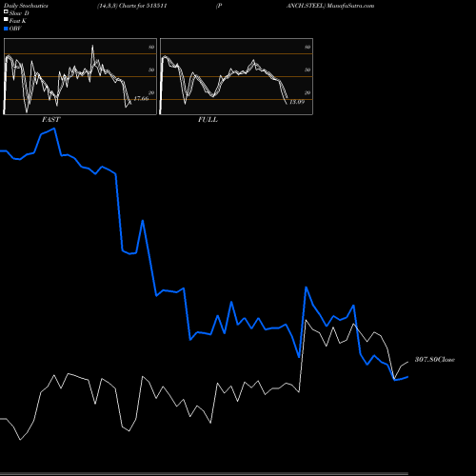476x476 pixels.
Task: Click the 50 level label in FAST chart
Action: [x=151, y=69]
